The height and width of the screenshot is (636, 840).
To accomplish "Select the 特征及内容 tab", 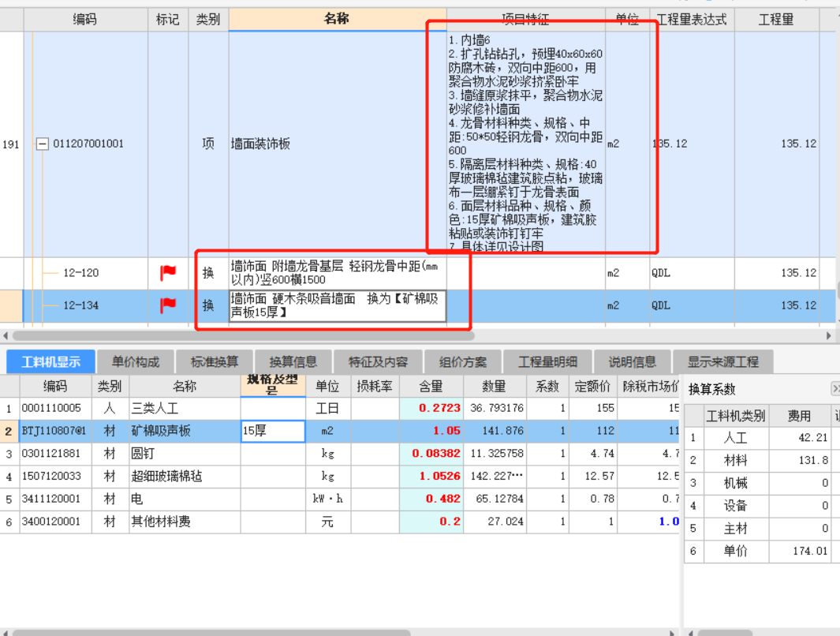I will 379,362.
